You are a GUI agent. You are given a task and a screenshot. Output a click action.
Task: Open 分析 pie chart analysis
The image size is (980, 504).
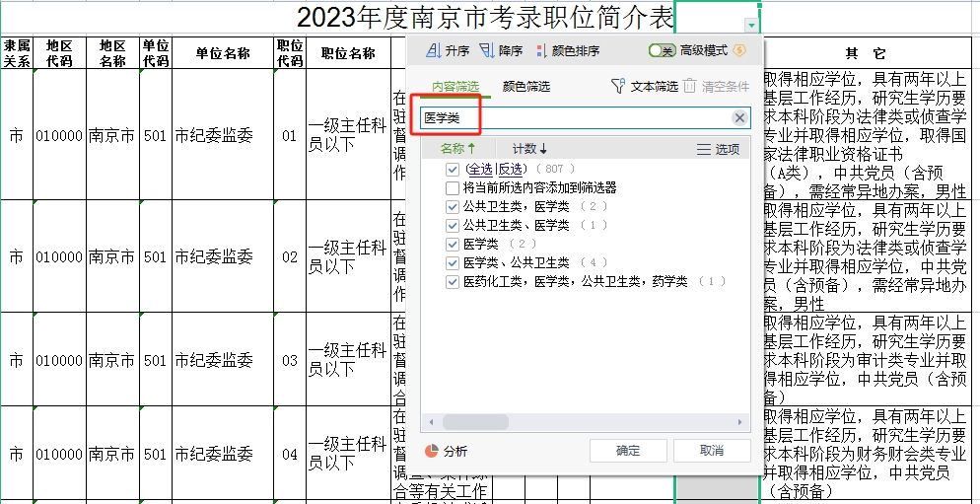[x=432, y=451]
